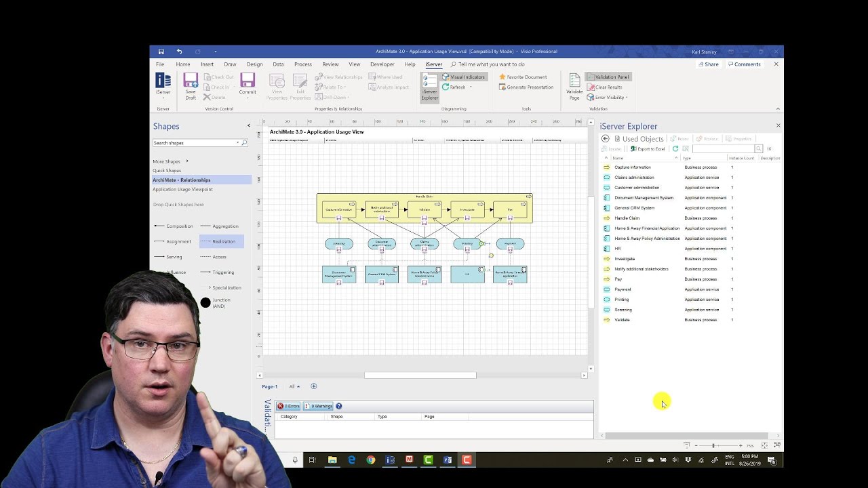Click the iServer Explorer horizontal scrollbar
This screenshot has width=868, height=488.
click(686, 436)
